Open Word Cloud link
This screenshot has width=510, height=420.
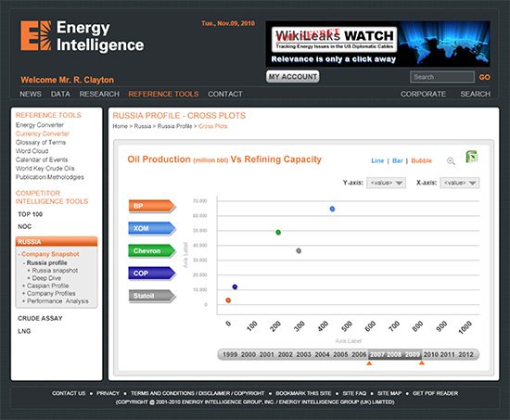32,151
